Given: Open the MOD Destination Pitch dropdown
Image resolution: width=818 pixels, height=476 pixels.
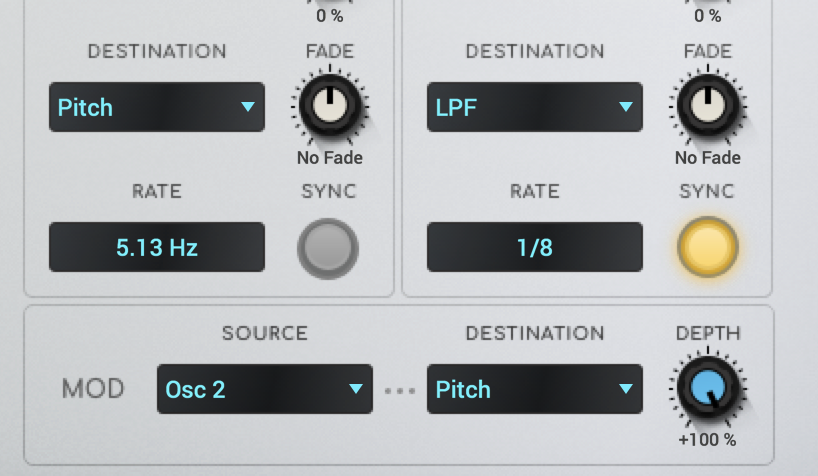Looking at the screenshot, I should 535,389.
